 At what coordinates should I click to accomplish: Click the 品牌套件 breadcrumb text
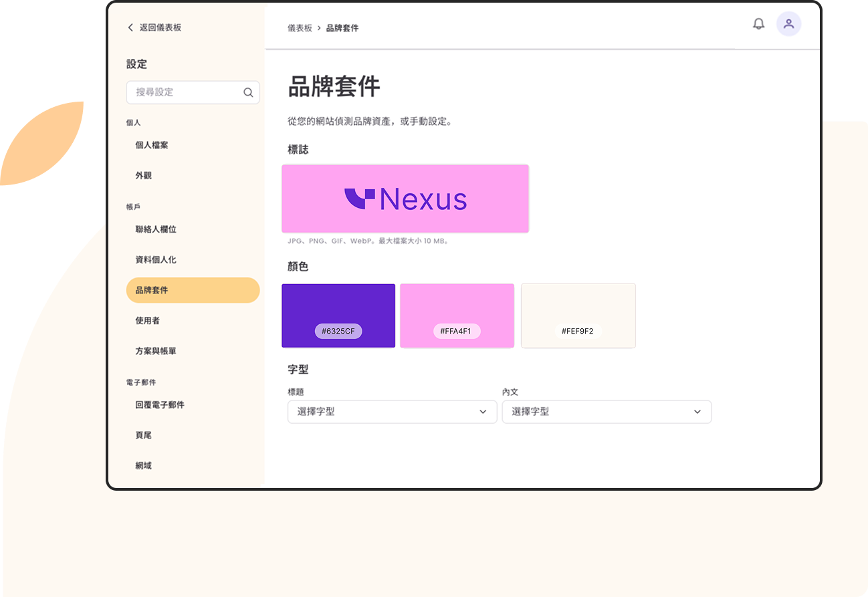tap(342, 28)
